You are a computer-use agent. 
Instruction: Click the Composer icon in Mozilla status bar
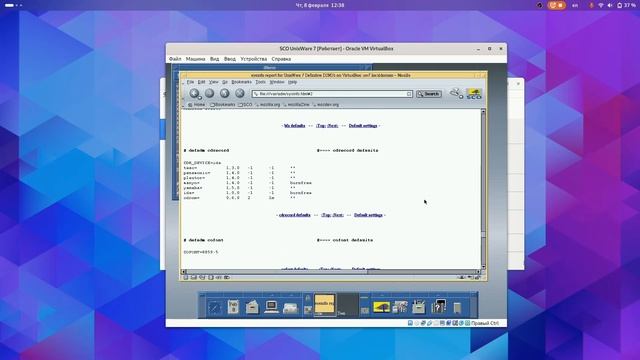[x=202, y=278]
